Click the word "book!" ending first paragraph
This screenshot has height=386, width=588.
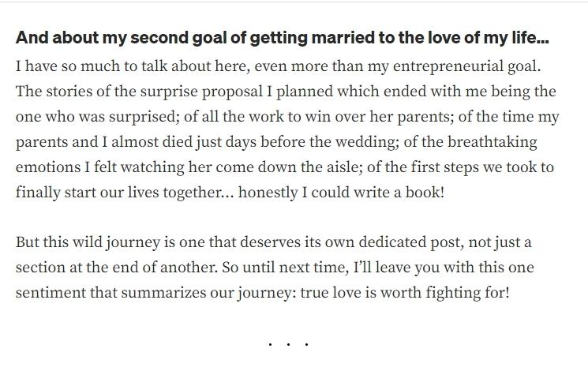[x=425, y=193]
